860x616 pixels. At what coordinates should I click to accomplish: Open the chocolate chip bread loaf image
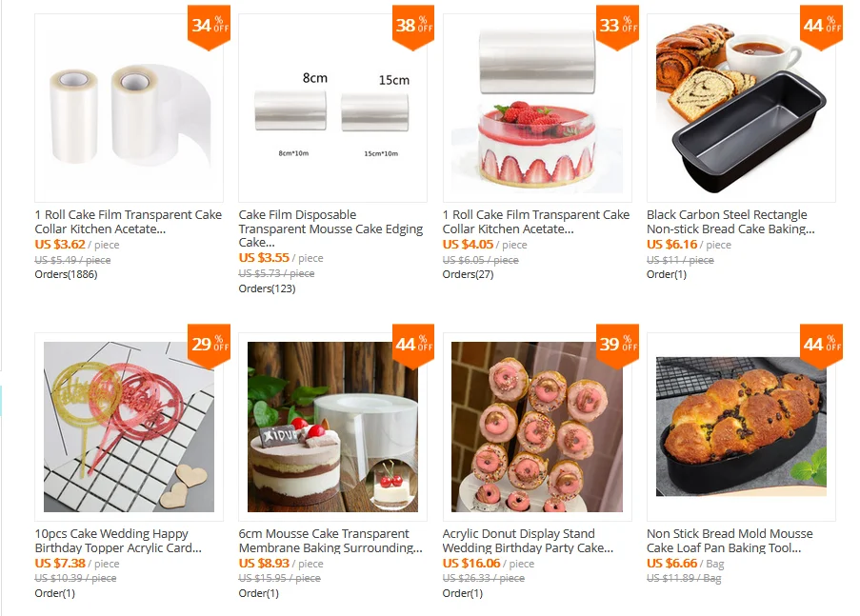[741, 427]
